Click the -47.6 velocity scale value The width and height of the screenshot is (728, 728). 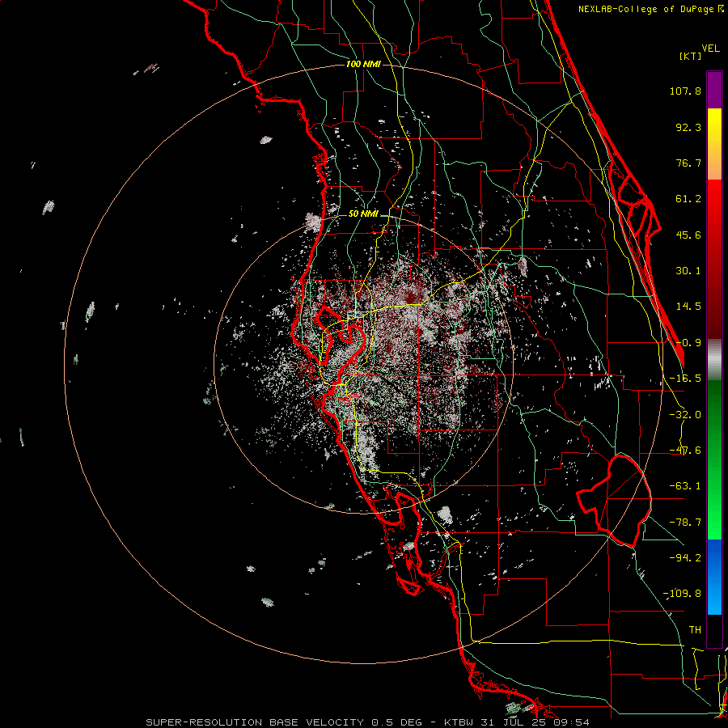pos(685,451)
